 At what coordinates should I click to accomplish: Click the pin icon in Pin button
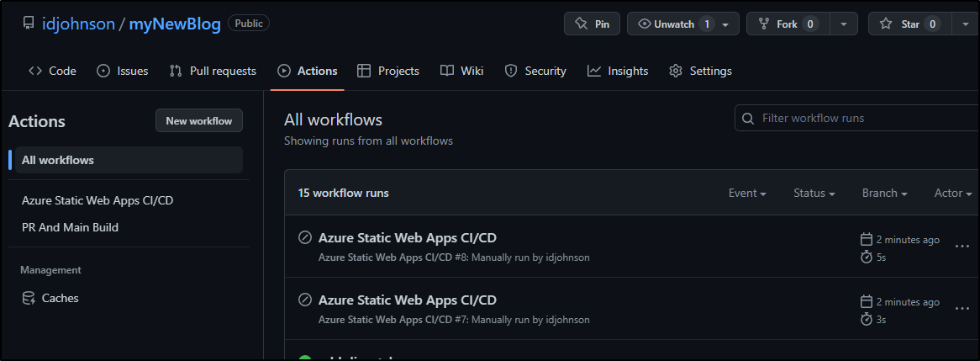coord(581,24)
